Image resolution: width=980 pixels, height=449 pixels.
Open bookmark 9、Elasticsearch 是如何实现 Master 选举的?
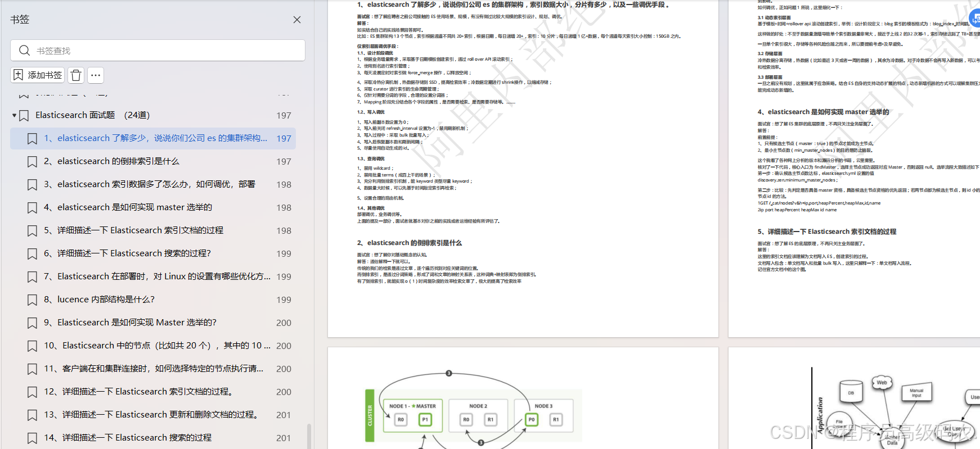click(x=153, y=323)
